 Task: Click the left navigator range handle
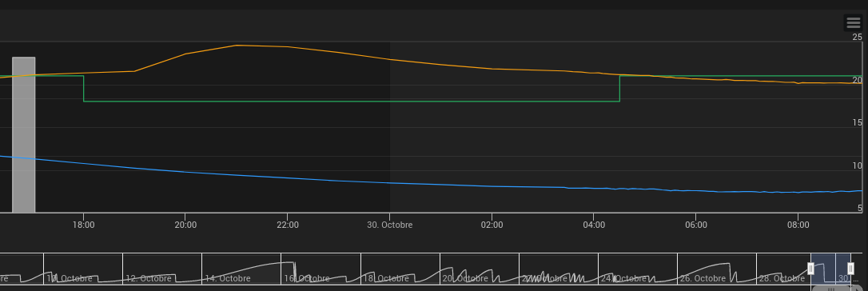[x=811, y=269]
